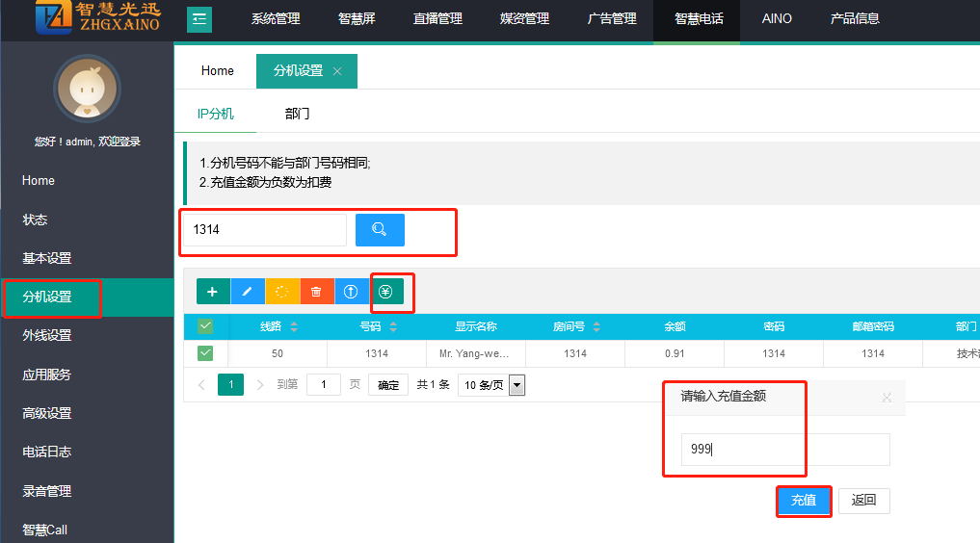
Task: Click the recharge amount input field
Action: (x=785, y=450)
